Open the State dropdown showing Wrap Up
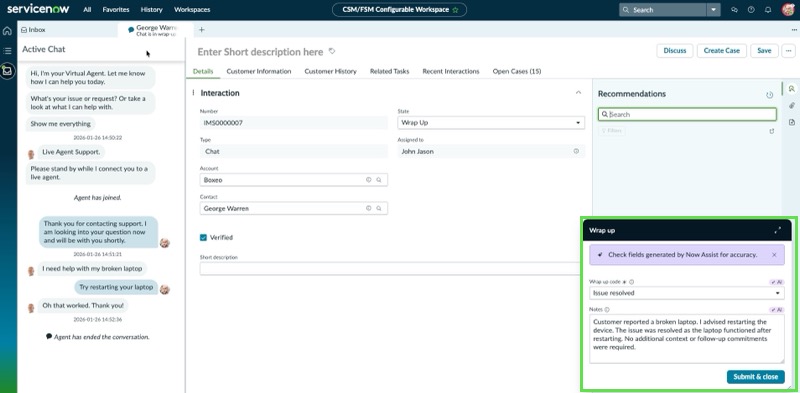 [491, 122]
